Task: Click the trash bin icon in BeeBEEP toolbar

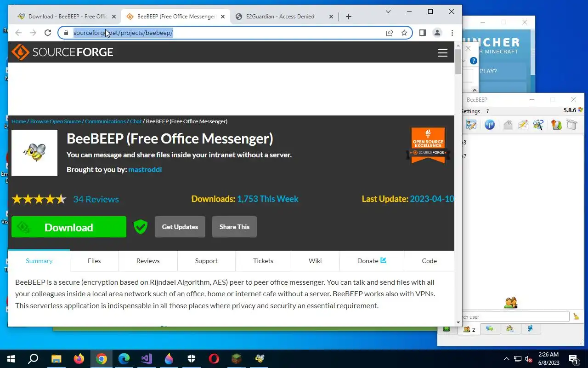Action: point(571,125)
